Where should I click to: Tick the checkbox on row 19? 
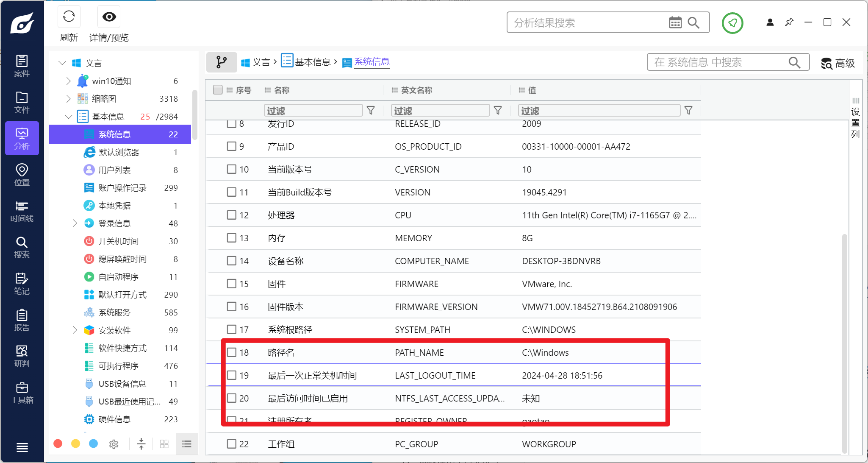[231, 375]
